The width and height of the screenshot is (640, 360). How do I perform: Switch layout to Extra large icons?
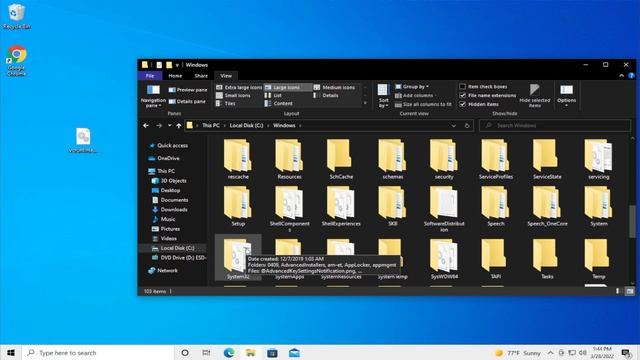pyautogui.click(x=239, y=87)
